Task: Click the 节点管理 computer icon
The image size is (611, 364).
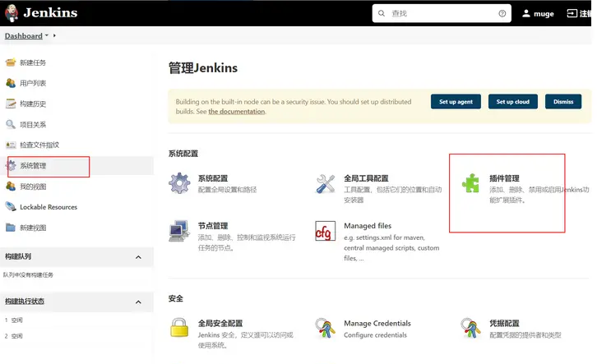Action: click(x=179, y=231)
